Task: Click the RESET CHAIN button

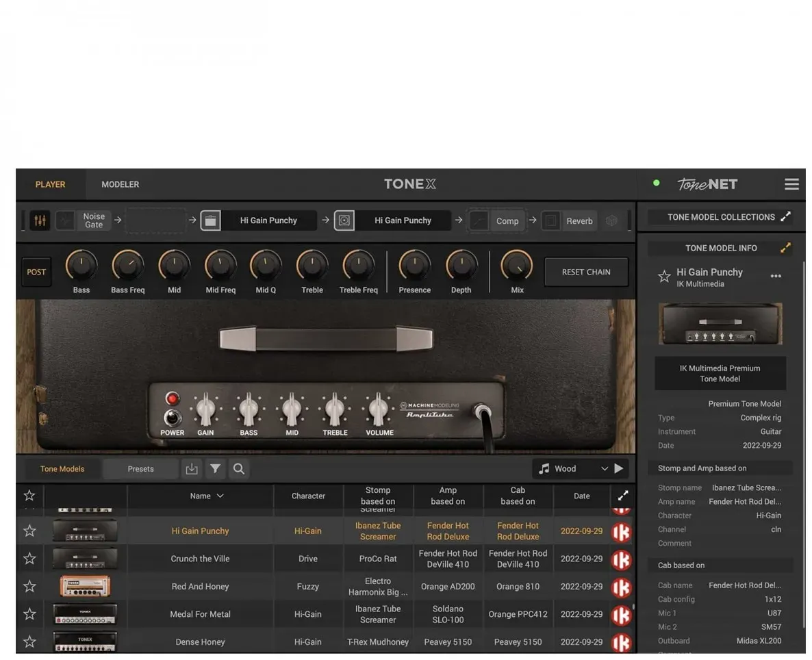Action: (585, 272)
